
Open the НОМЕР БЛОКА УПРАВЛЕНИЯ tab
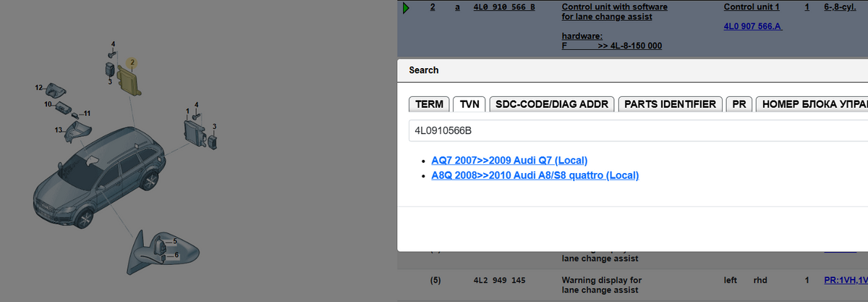pyautogui.click(x=812, y=104)
